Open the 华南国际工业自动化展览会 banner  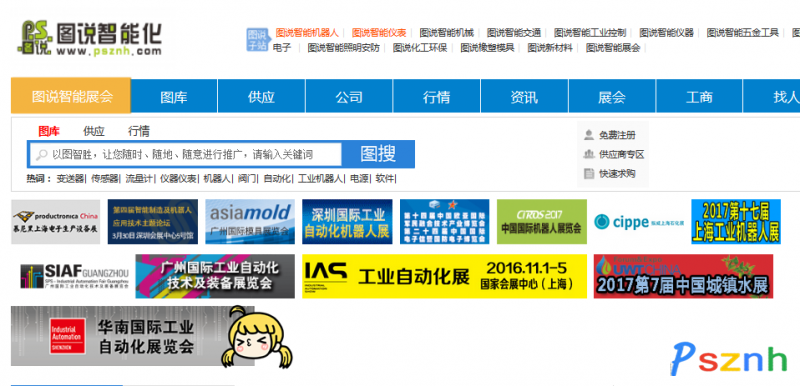(133, 336)
